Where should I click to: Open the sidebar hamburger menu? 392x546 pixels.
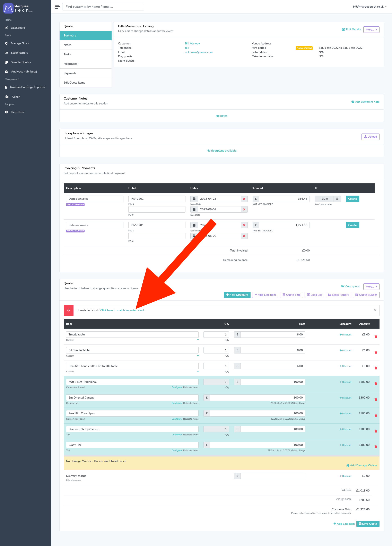coord(57,7)
